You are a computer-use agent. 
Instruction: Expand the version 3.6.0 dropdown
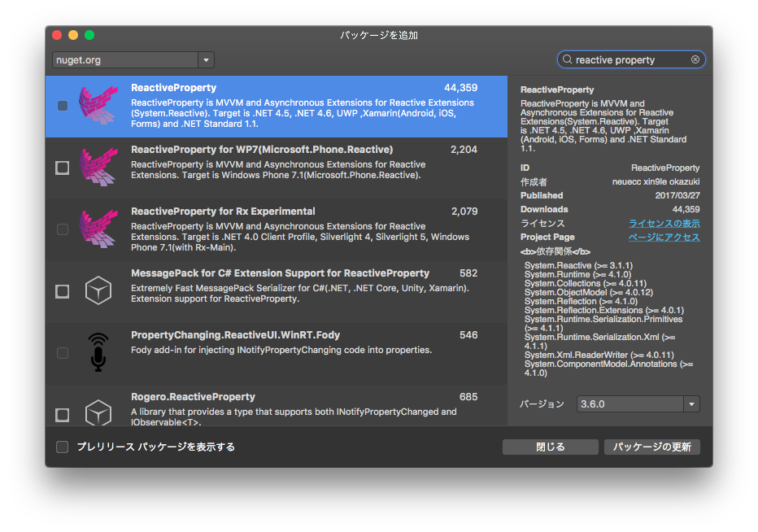point(691,404)
